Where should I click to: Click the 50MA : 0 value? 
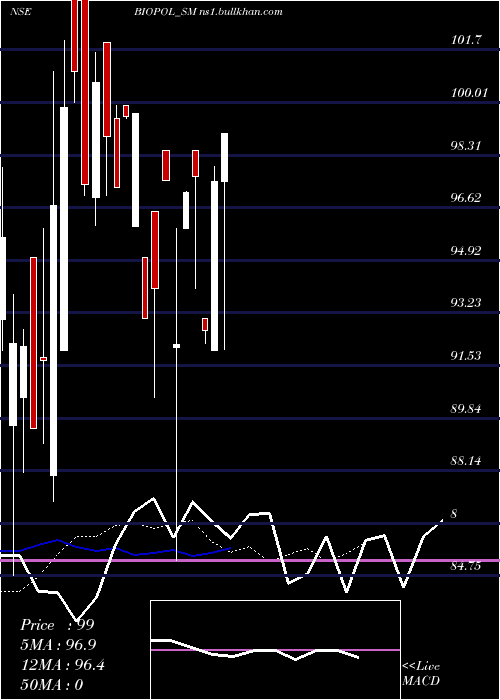[52, 684]
